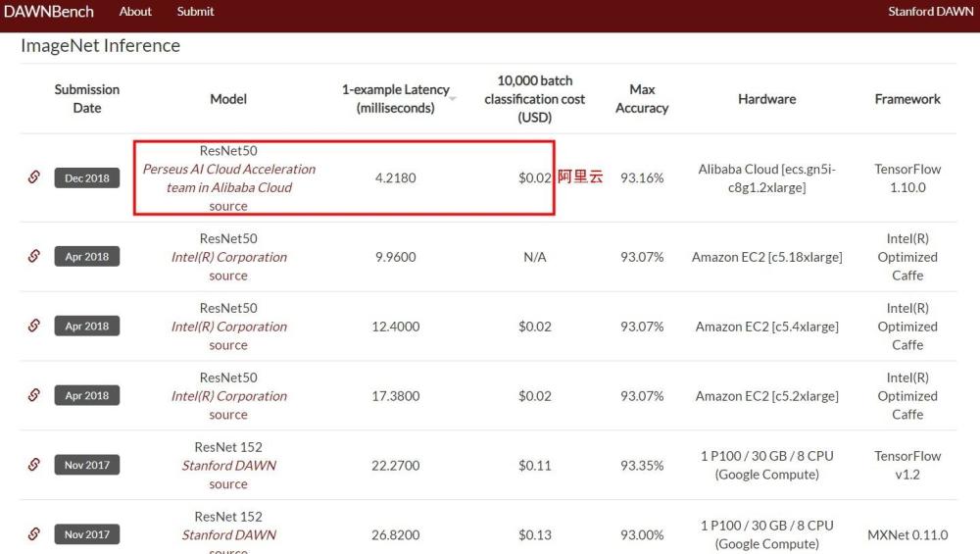Viewport: 980px width, 554px height.
Task: Click the 10,000 batch classification cost header
Action: coord(534,99)
